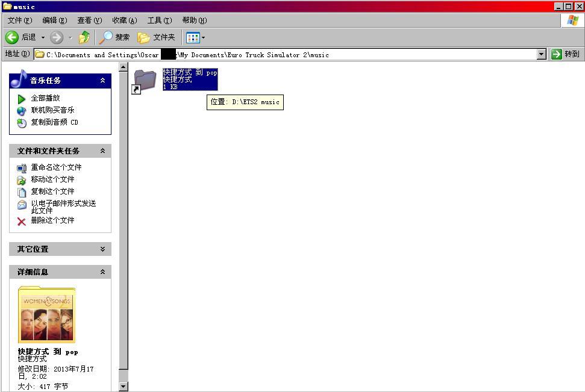Click Delete this file (删除这个文件)

click(x=52, y=220)
